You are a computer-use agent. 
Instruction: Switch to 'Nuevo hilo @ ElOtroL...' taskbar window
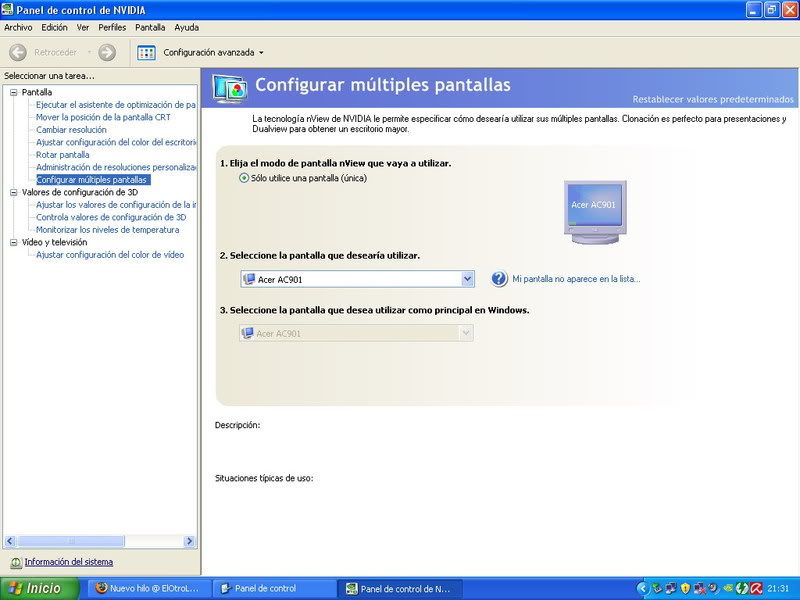pos(147,588)
